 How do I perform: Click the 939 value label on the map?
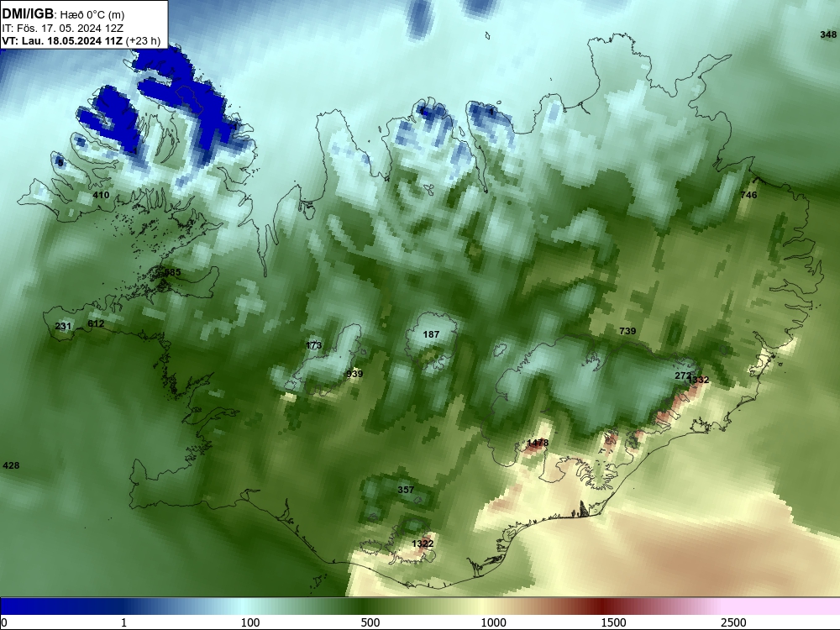pyautogui.click(x=354, y=374)
